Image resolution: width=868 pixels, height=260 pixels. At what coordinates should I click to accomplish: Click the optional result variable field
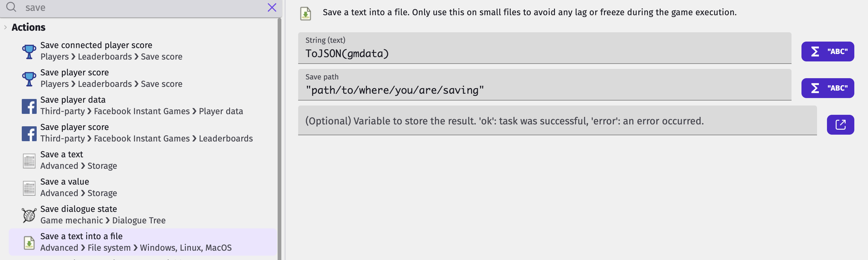point(557,121)
